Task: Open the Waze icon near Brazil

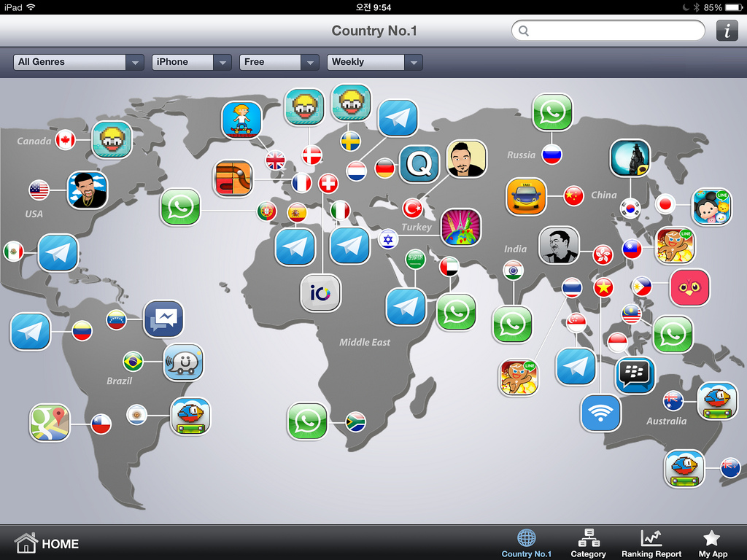Action: 183,362
